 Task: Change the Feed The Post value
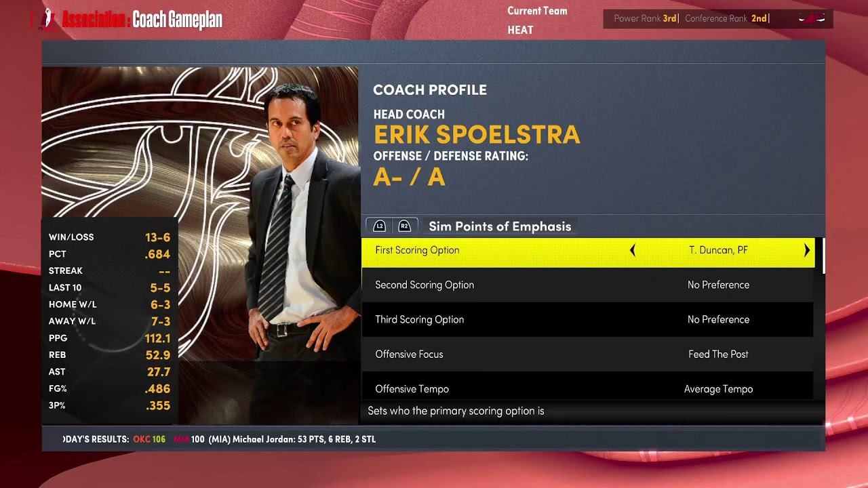pyautogui.click(x=719, y=354)
